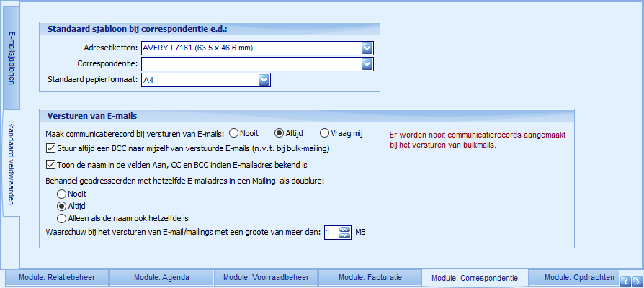Click the MB size value field
Screen dimensions: 644x288
[x=332, y=233]
